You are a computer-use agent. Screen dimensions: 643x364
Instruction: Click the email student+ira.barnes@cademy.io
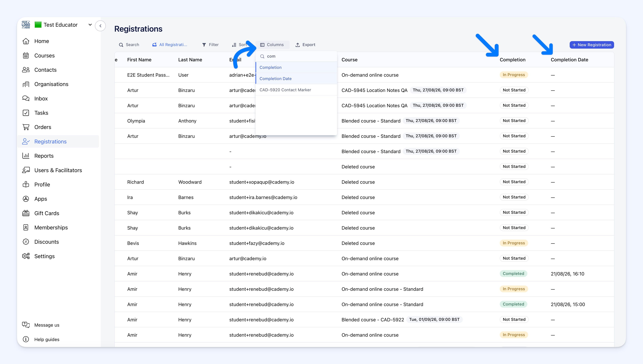[x=263, y=197]
